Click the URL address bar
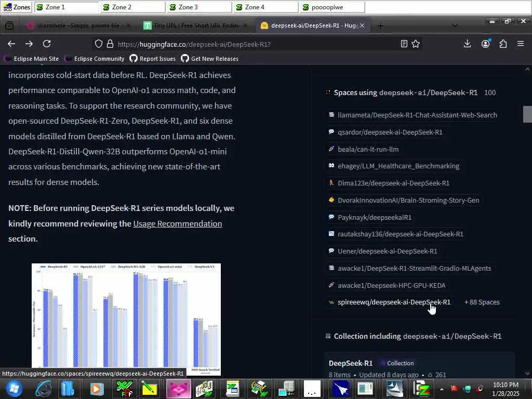This screenshot has width=532, height=399. [x=258, y=44]
